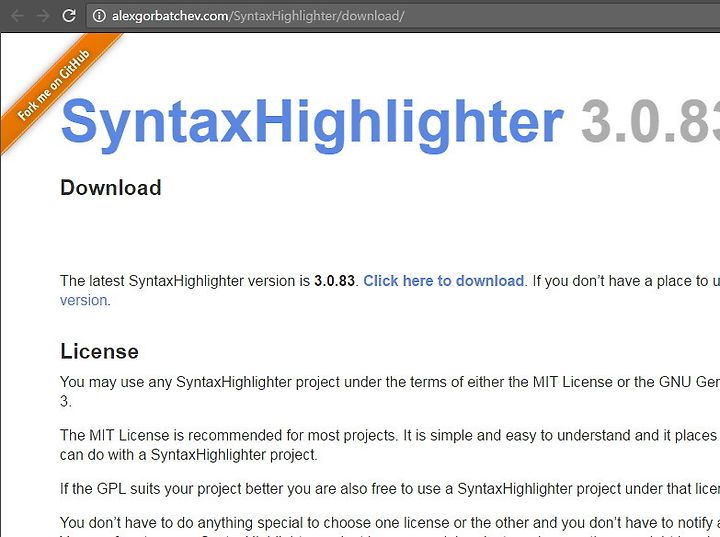Open the site information icon in address bar
720x537 pixels.
pyautogui.click(x=99, y=16)
